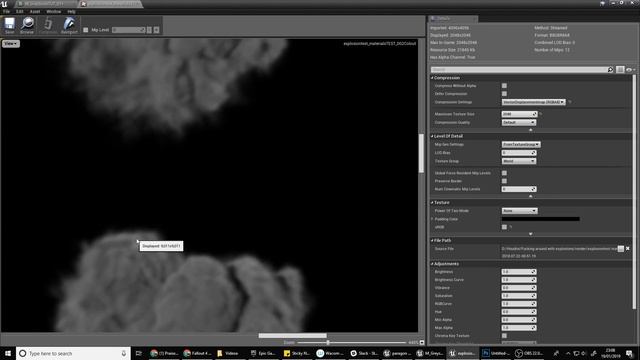Viewport: 640px width, 360px height.
Task: Collapse advanced Level Of Detail options arrow
Action: click(x=531, y=196)
